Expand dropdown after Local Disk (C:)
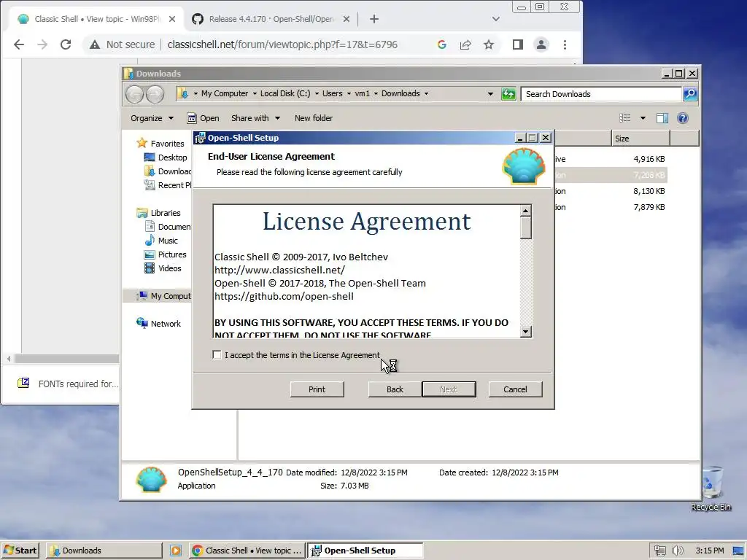 coord(317,94)
